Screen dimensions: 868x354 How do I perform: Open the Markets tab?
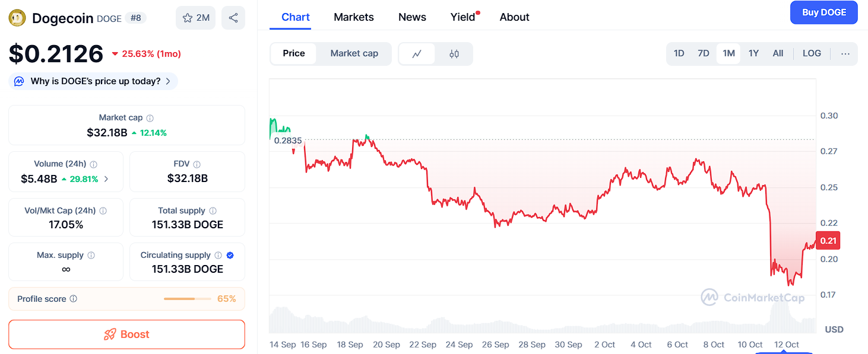(354, 17)
